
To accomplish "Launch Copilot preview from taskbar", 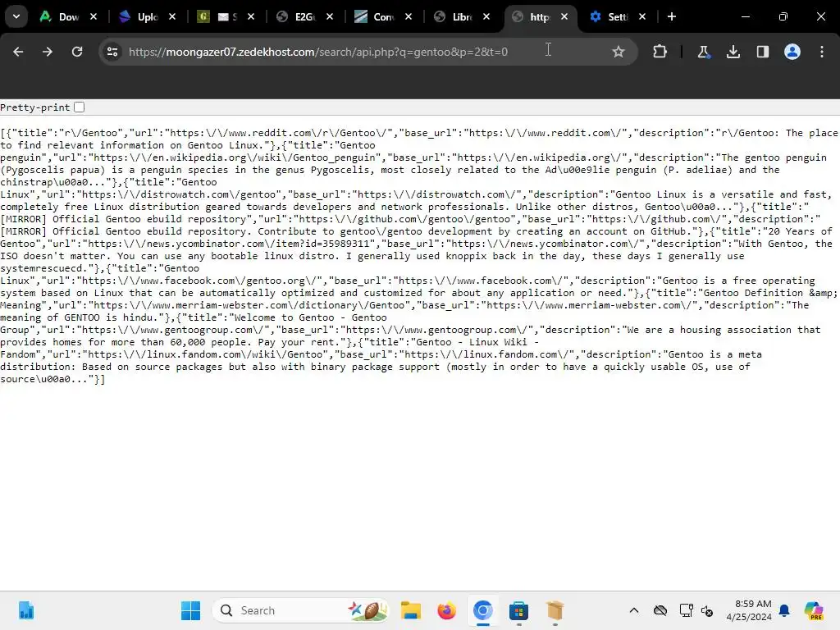I will [814, 610].
